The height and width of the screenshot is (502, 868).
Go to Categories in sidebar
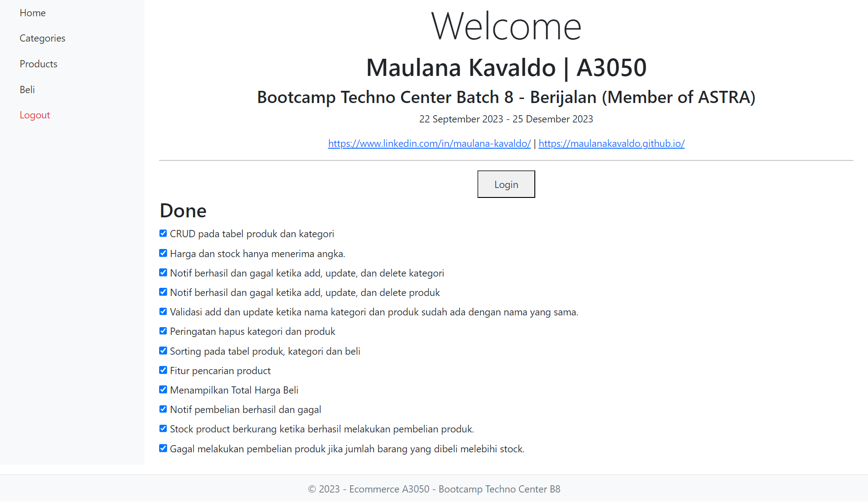[42, 38]
